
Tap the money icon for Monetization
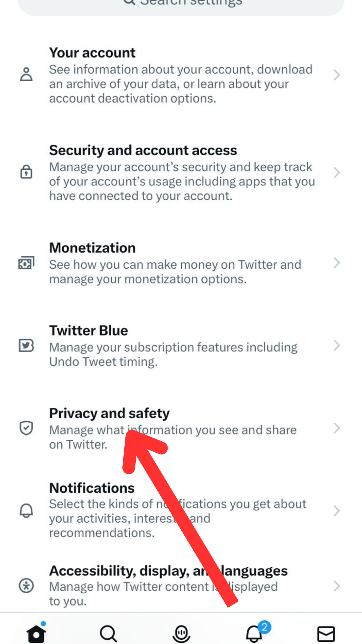(x=26, y=263)
